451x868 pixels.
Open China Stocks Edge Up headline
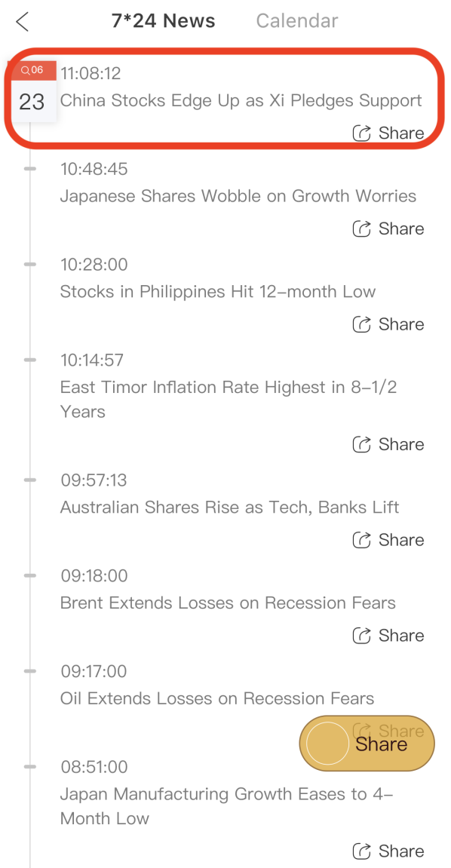(241, 101)
